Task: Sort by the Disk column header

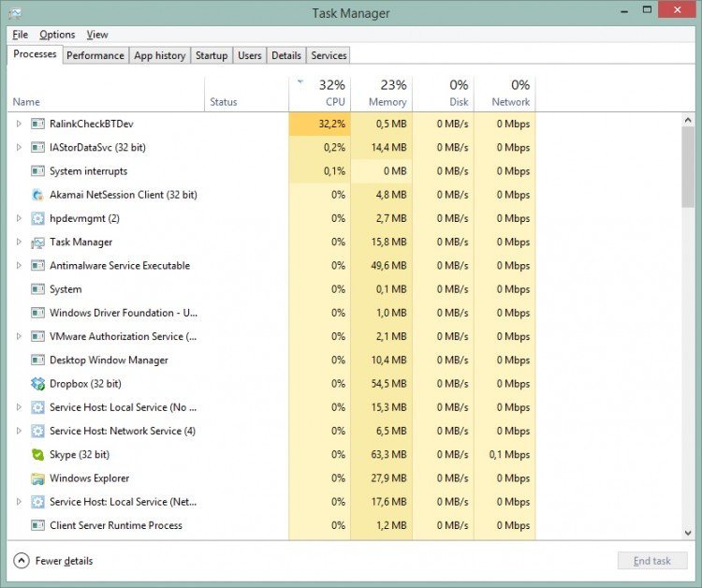Action: tap(444, 94)
